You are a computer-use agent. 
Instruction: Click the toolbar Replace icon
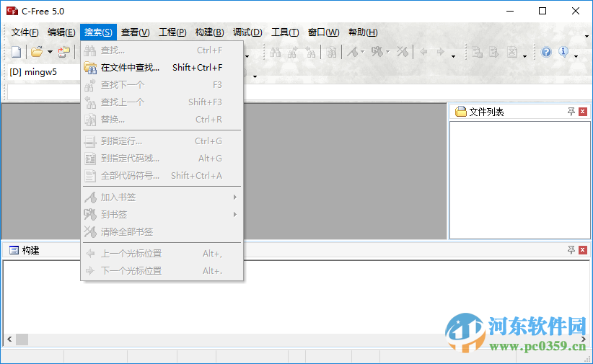coord(331,52)
